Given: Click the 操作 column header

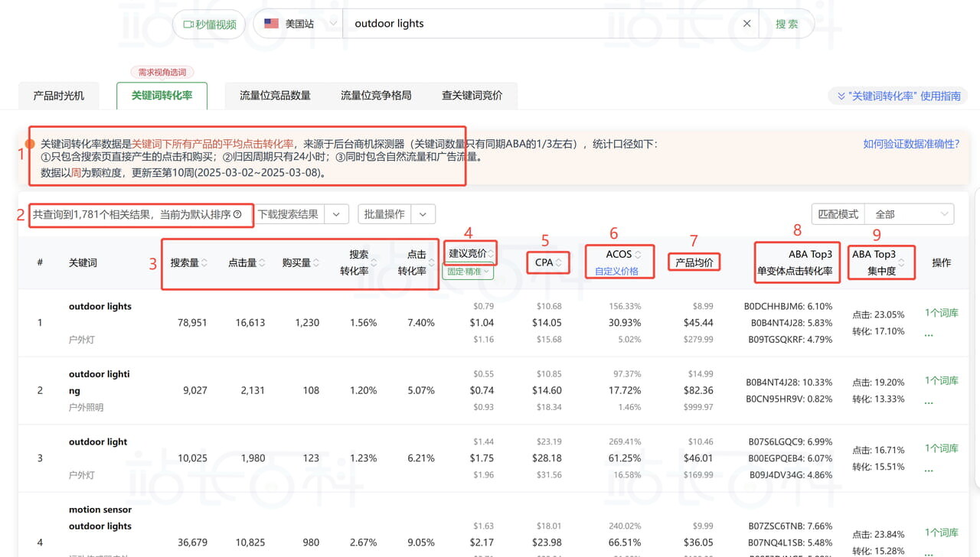Looking at the screenshot, I should pyautogui.click(x=941, y=262).
